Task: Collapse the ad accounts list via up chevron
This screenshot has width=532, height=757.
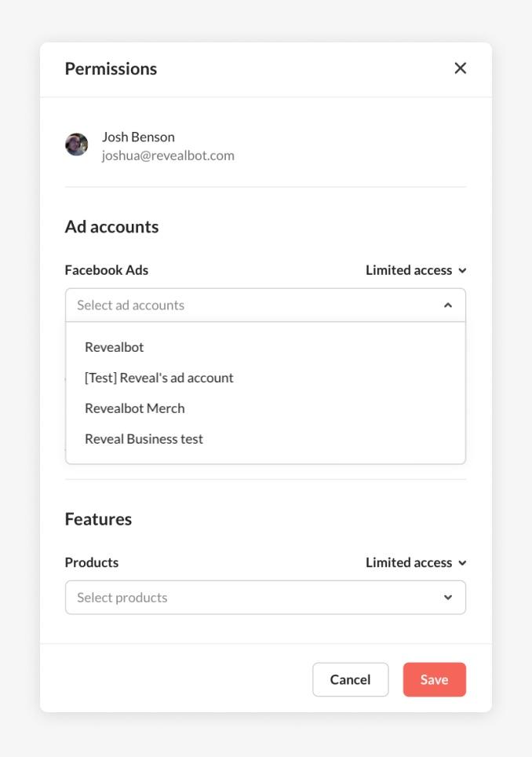Action: click(447, 305)
